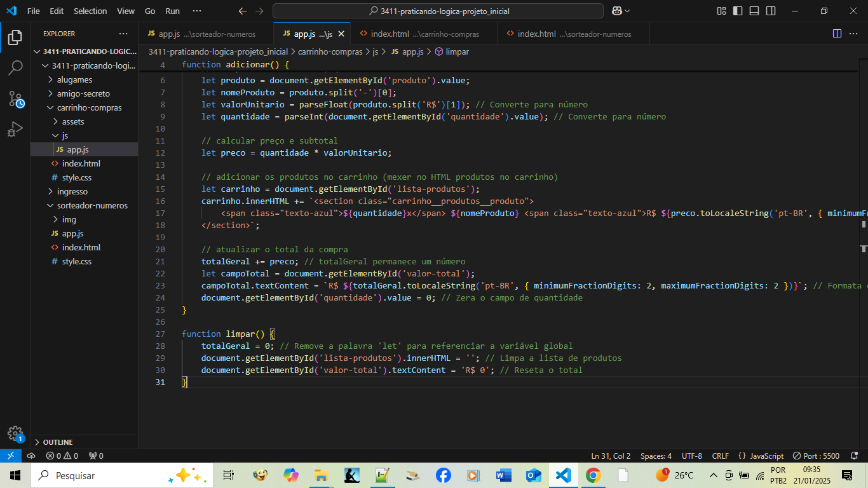Expand the assets folder
Image resolution: width=868 pixels, height=488 pixels.
coord(85,121)
